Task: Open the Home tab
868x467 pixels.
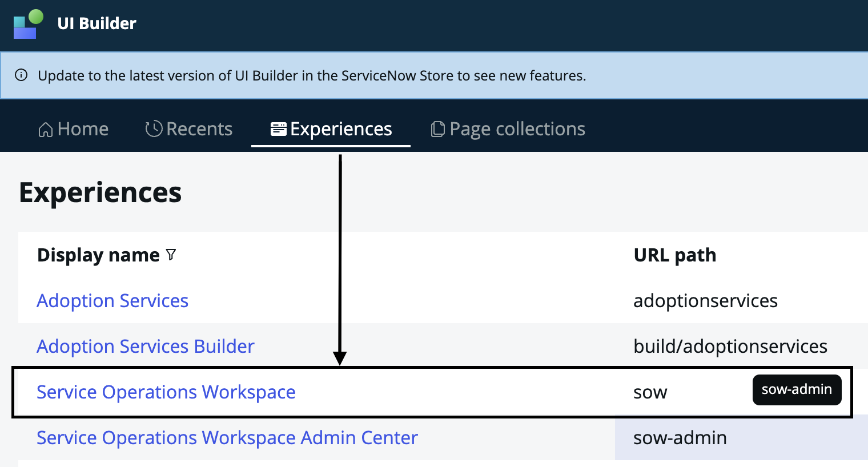Action: (73, 129)
